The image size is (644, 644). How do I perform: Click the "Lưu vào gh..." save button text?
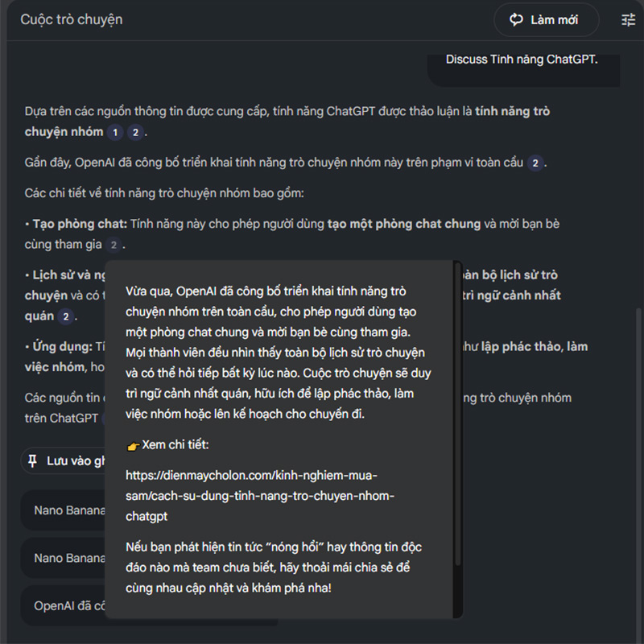tap(76, 460)
